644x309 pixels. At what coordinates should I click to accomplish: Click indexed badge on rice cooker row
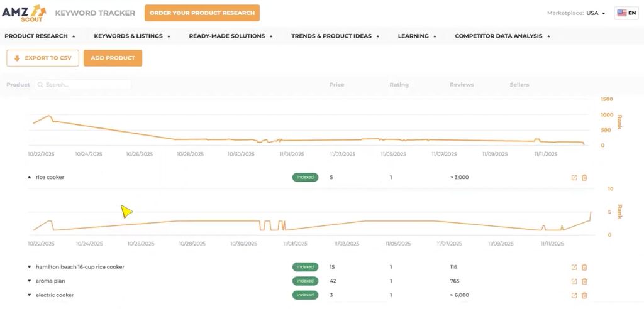tap(305, 178)
